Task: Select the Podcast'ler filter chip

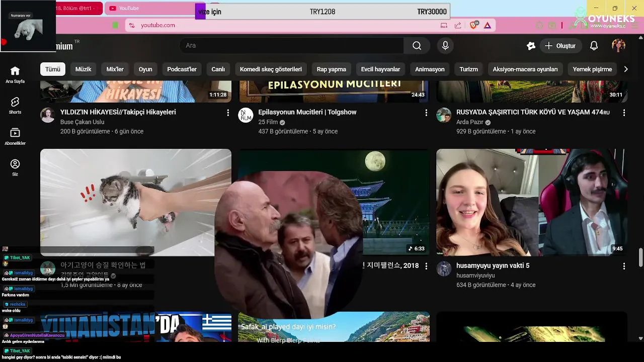Action: tap(182, 69)
